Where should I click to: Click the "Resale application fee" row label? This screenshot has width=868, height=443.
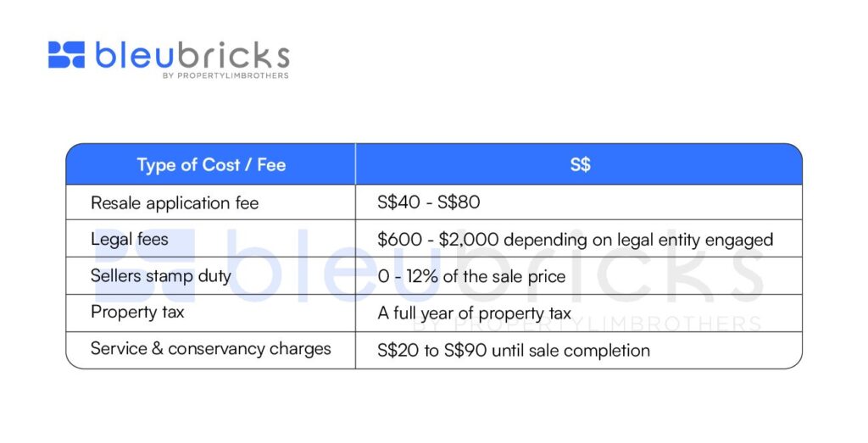click(x=175, y=203)
